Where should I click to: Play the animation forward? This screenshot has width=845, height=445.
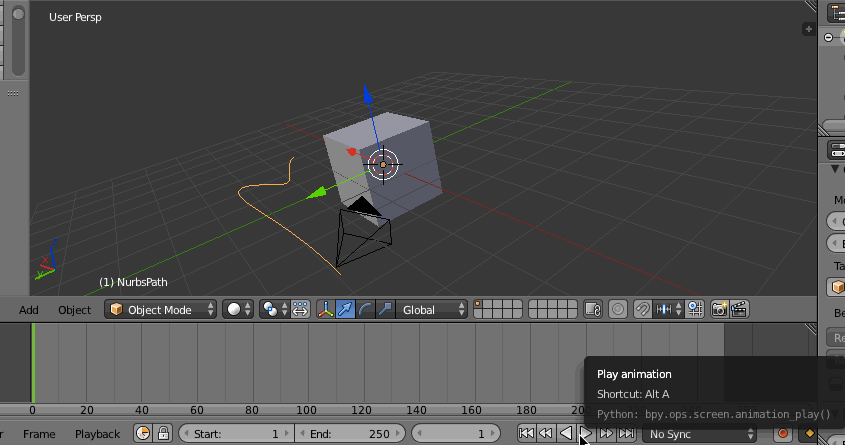586,433
